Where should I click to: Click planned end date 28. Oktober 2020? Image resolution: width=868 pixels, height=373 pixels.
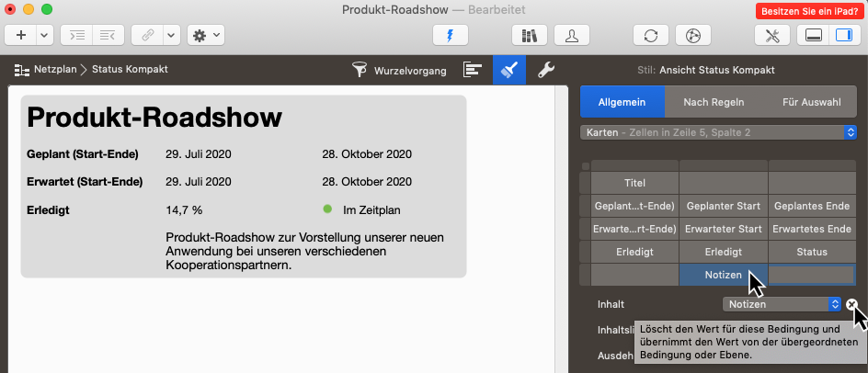tap(367, 153)
